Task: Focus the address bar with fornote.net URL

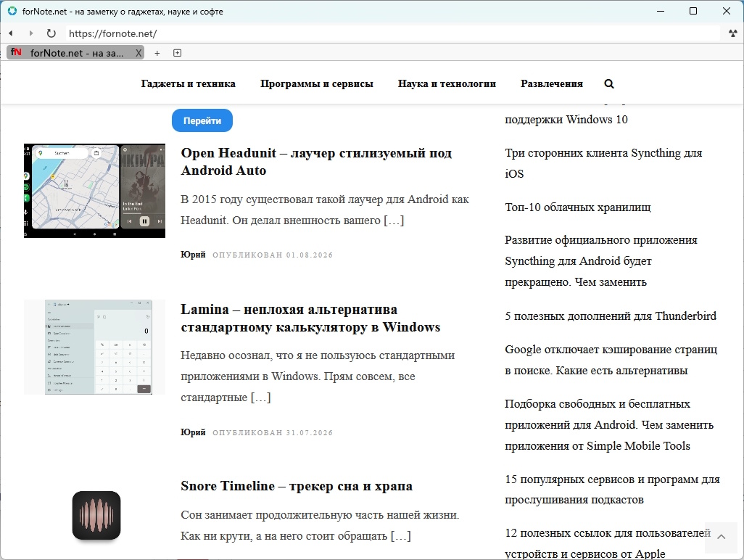Action: pyautogui.click(x=393, y=33)
